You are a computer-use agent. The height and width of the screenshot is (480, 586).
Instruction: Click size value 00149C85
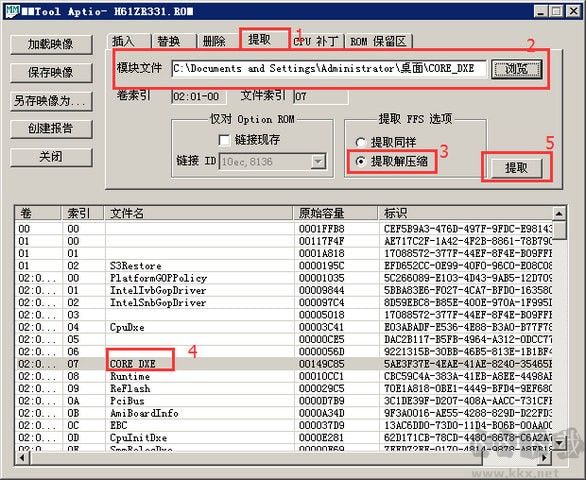[x=321, y=364]
